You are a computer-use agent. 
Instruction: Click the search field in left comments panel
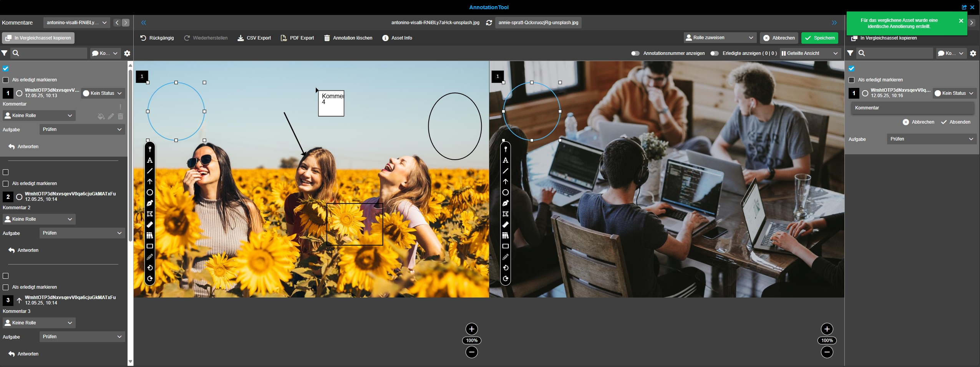[x=52, y=53]
